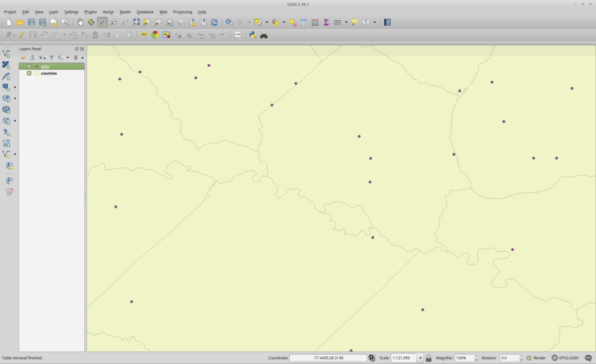Toggle visibility of the counties layer

tap(29, 73)
